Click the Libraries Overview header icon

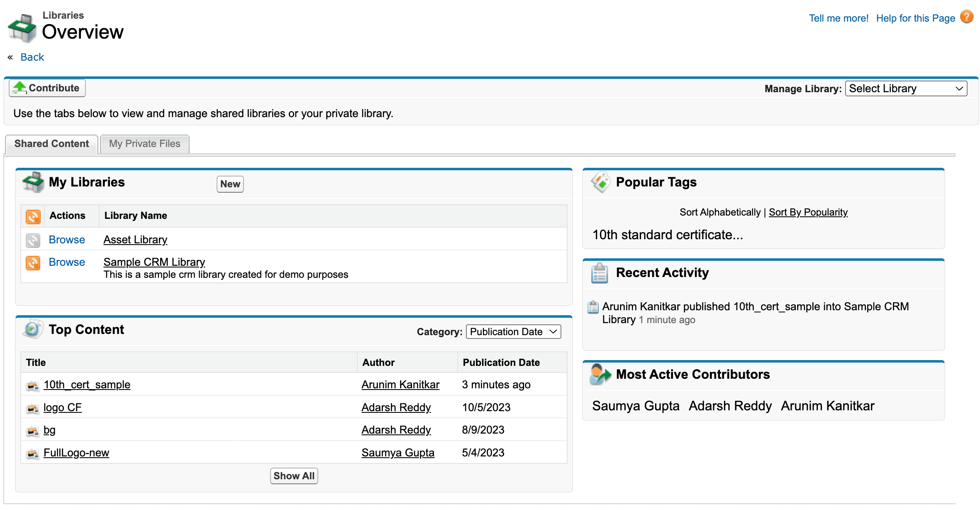(23, 27)
